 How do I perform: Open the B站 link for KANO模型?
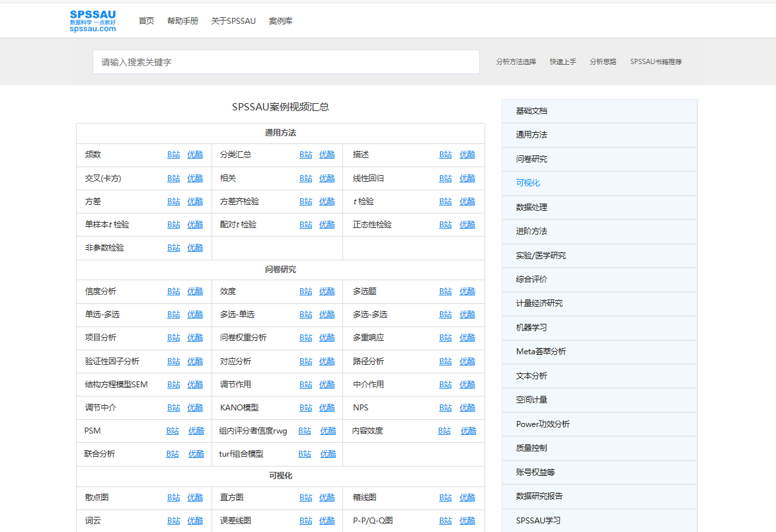click(x=305, y=408)
